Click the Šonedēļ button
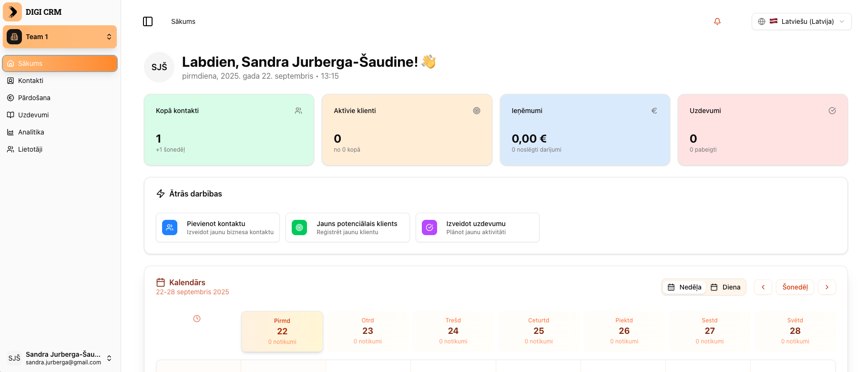This screenshot has height=372, width=868. [x=795, y=287]
